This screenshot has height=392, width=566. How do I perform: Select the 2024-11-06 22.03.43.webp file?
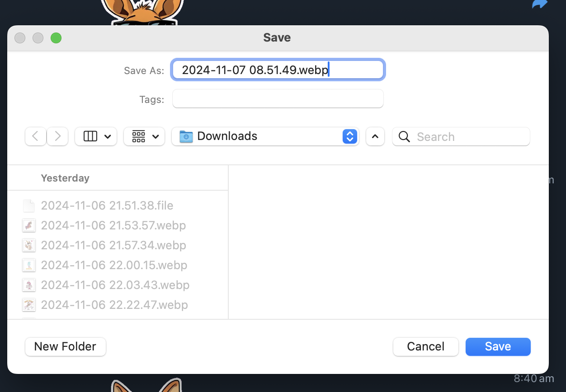[115, 285]
